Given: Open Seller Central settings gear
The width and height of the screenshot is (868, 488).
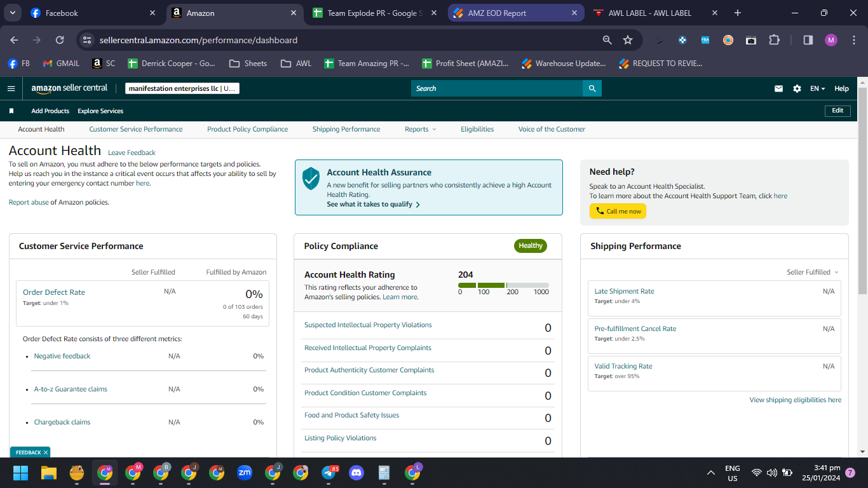Looking at the screenshot, I should tap(797, 89).
